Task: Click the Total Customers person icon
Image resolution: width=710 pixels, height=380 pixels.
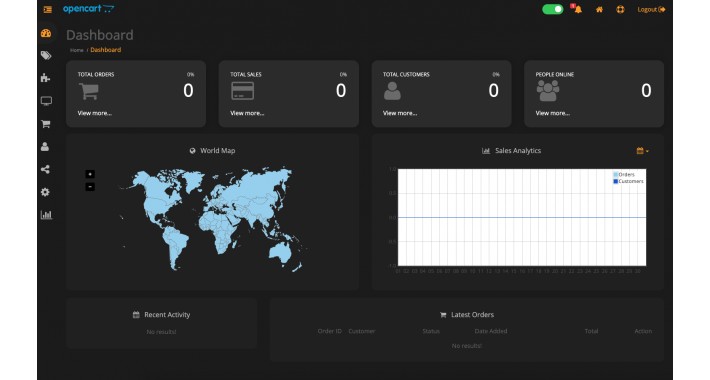Action: [392, 91]
